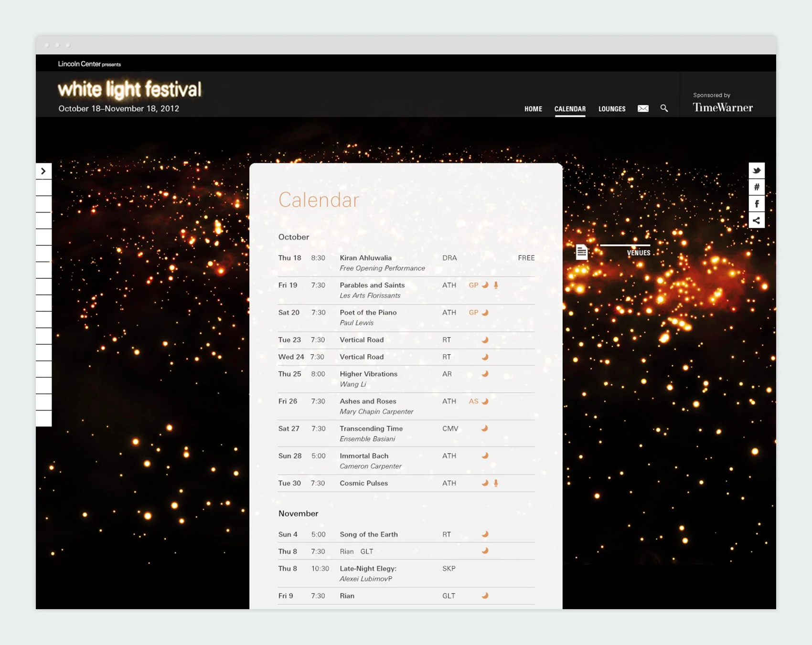Click DRA venue code for Kiran Ahluwalia
812x645 pixels.
[449, 258]
